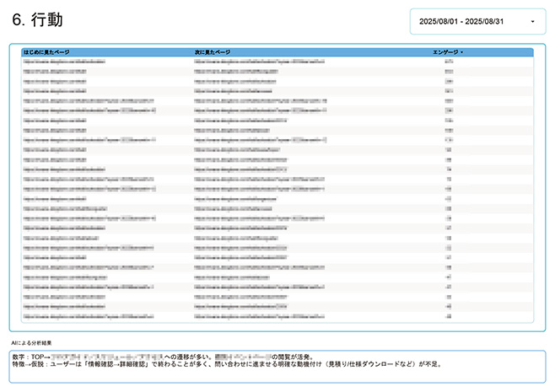Click the AIによる分析結果 label

click(x=31, y=343)
